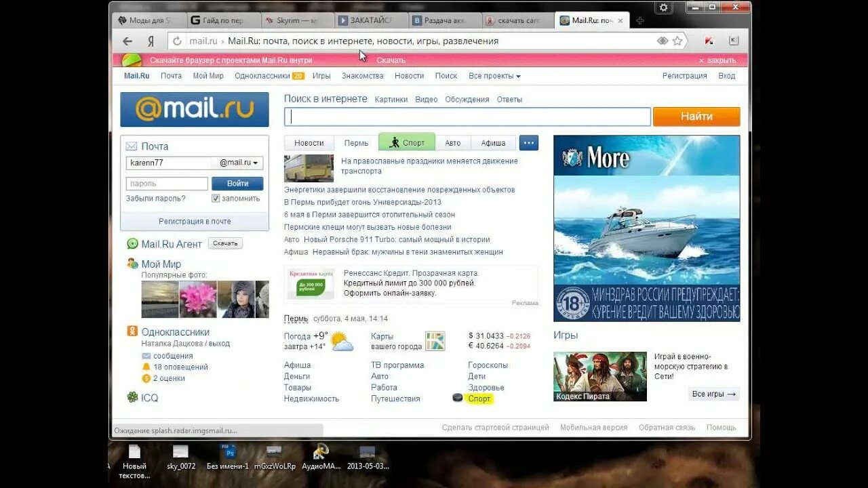Click the envelope icon beside Почта heading
This screenshot has width=868, height=488.
tap(132, 146)
